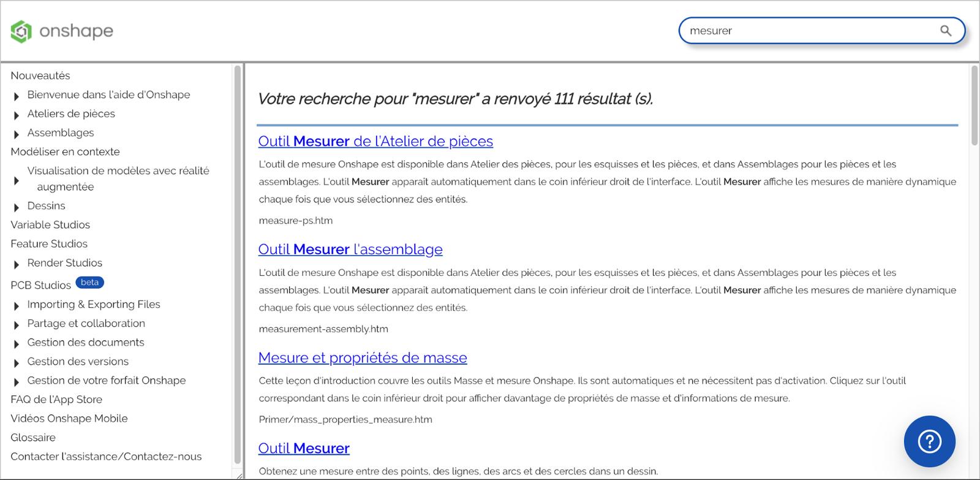Image resolution: width=980 pixels, height=480 pixels.
Task: Open Nouveautés in the navigation
Action: pyautogui.click(x=40, y=75)
